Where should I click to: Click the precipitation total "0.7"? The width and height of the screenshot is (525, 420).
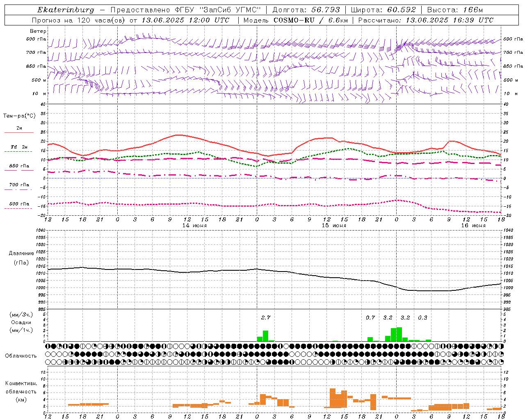click(370, 317)
